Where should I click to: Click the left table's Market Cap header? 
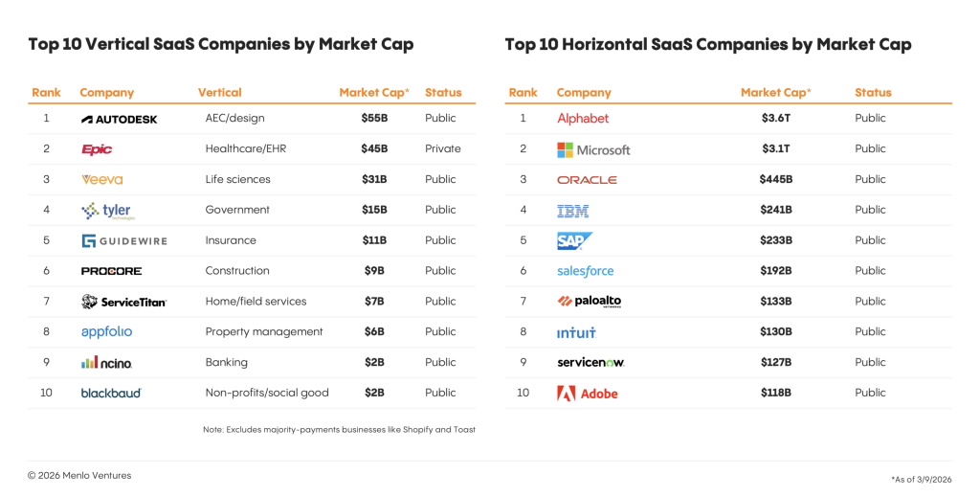pyautogui.click(x=374, y=93)
